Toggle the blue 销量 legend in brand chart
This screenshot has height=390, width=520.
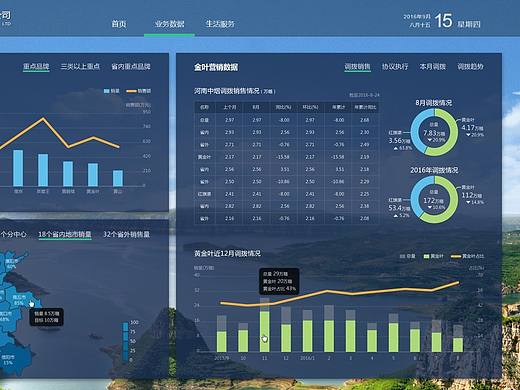tap(112, 91)
